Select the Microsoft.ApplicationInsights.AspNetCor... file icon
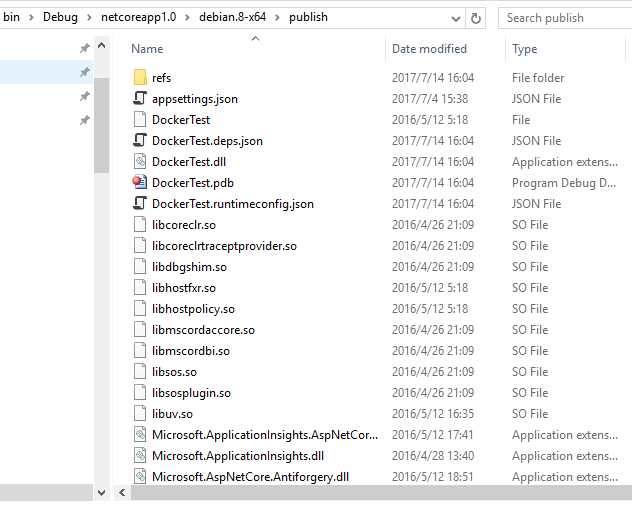This screenshot has width=632, height=513. [140, 434]
